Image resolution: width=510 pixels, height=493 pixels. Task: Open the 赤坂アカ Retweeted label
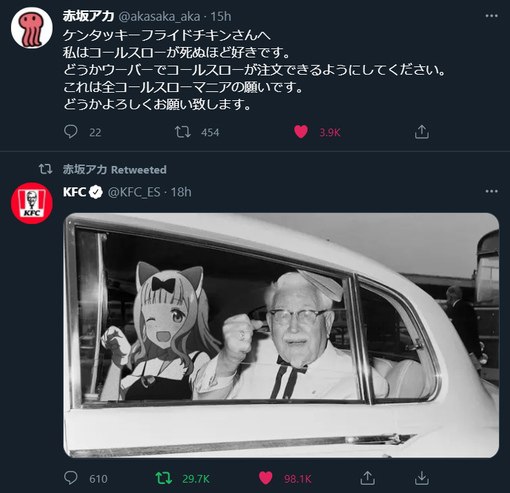[x=115, y=170]
